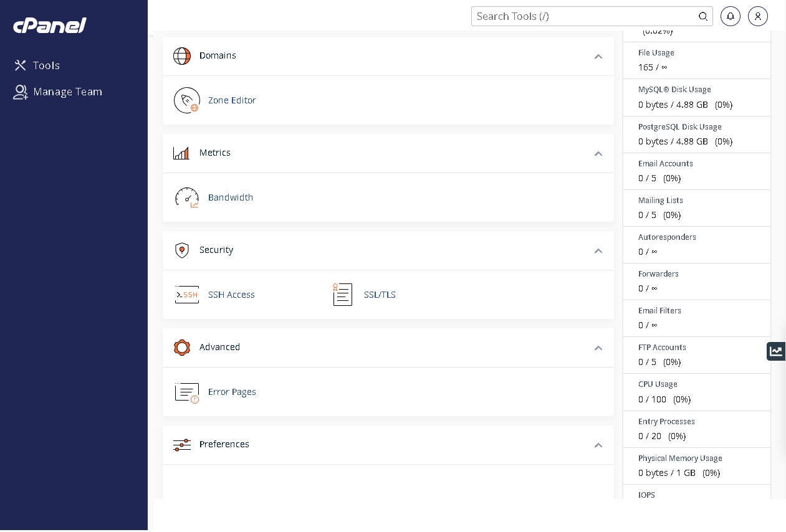
Task: Select the Bandwidth metrics icon
Action: coord(187,197)
